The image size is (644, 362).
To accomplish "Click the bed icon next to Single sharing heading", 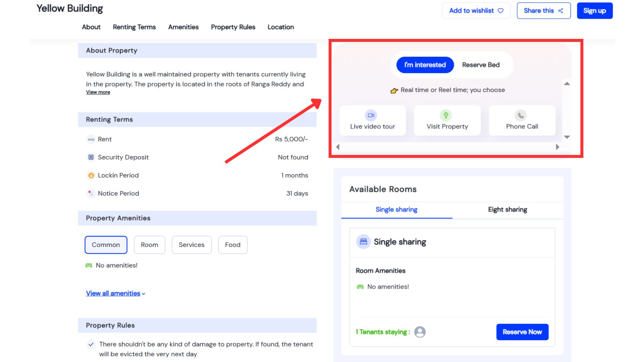I will 363,242.
